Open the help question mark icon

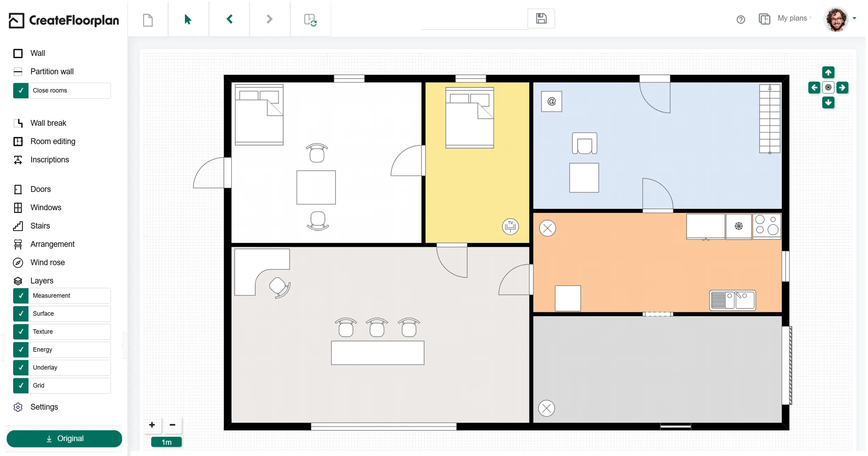pyautogui.click(x=741, y=19)
